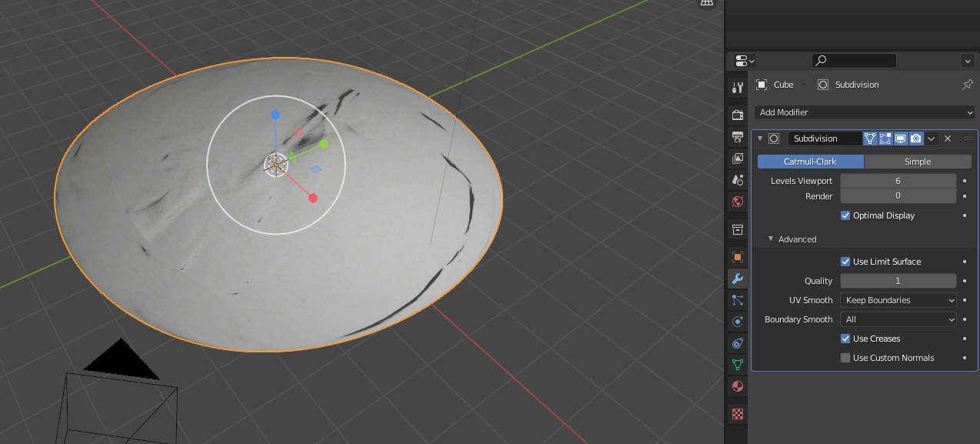This screenshot has height=444, width=980.
Task: Disable Use Creases
Action: (845, 339)
